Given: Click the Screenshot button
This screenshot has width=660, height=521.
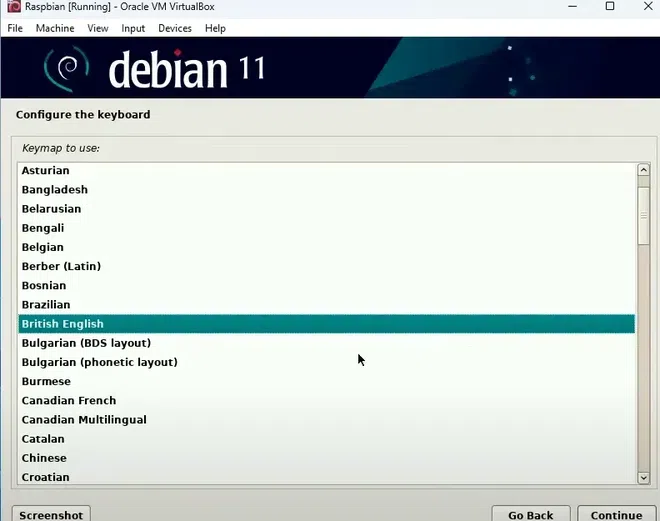Looking at the screenshot, I should click(51, 514).
